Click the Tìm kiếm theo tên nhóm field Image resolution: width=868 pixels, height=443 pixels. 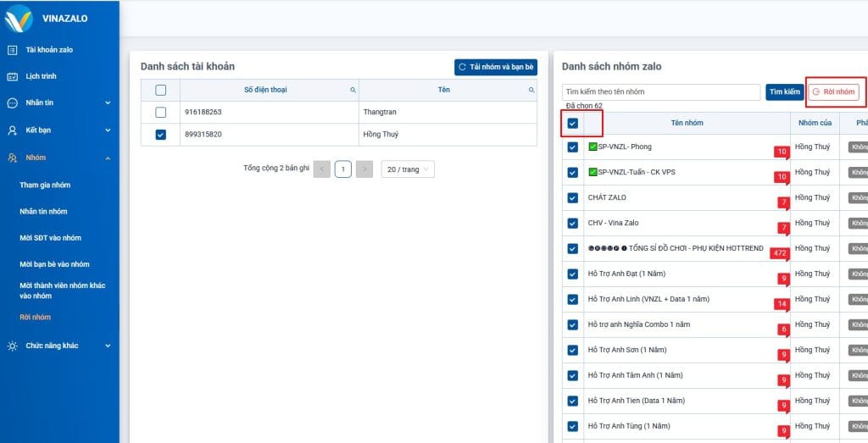pos(661,91)
